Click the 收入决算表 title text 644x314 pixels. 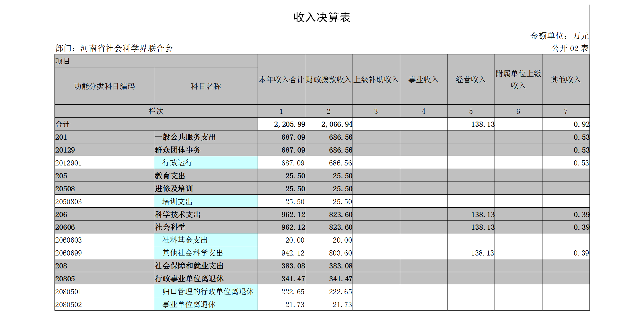point(322,17)
